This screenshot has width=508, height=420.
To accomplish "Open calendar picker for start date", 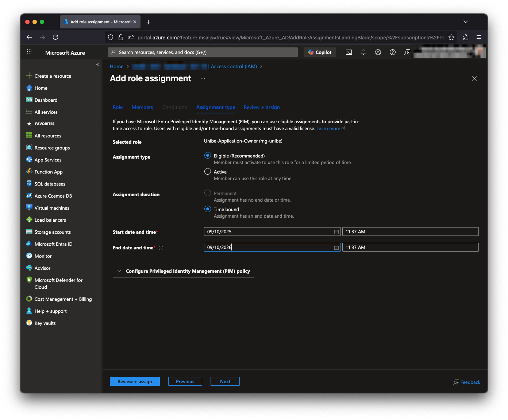I will pyautogui.click(x=336, y=232).
